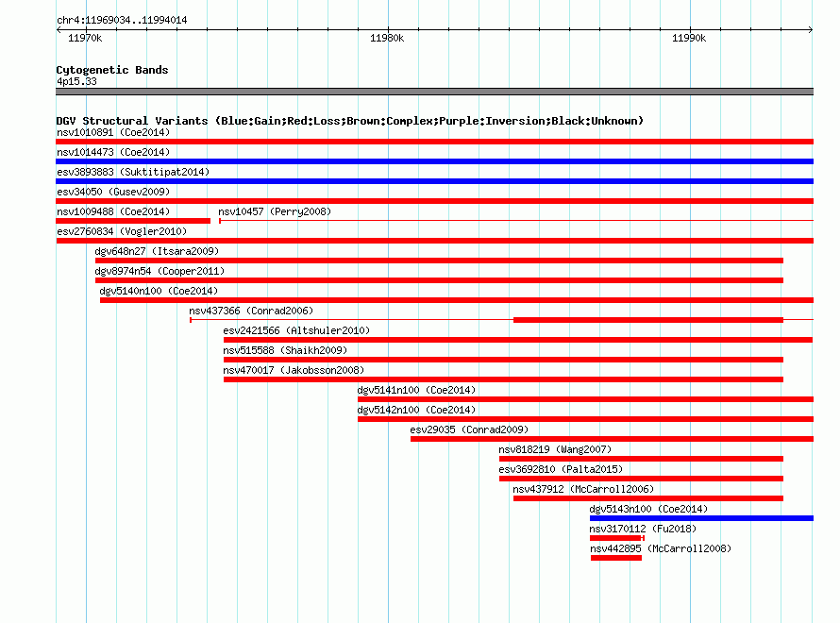This screenshot has width=840, height=623.
Task: Select the nsv1014473 (Coe2014) gain label
Action: click(x=113, y=152)
